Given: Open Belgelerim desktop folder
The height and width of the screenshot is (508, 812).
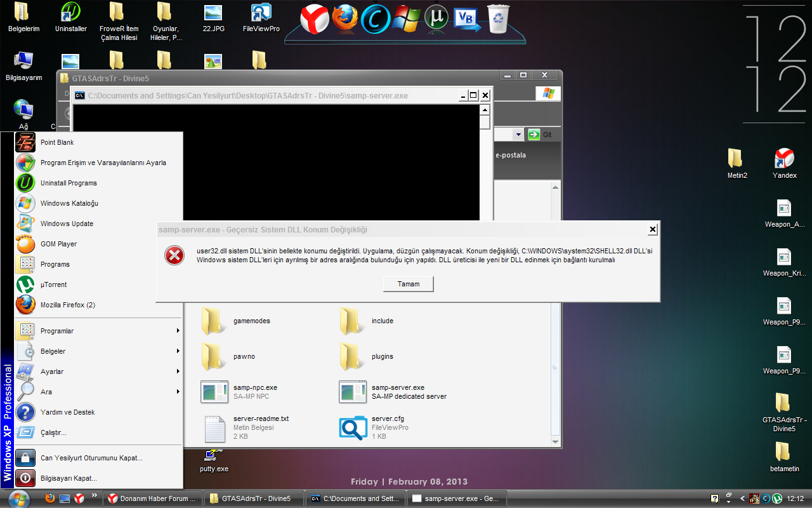Looking at the screenshot, I should 23,17.
